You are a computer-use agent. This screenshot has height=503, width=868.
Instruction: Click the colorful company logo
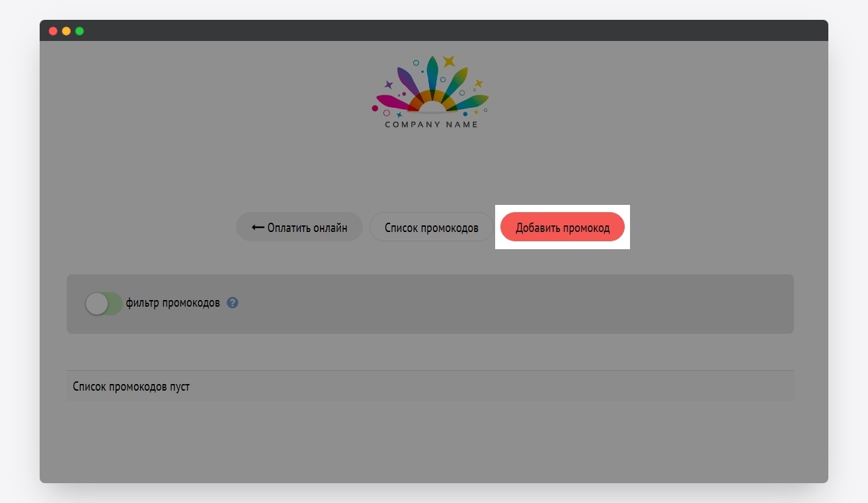(x=431, y=92)
